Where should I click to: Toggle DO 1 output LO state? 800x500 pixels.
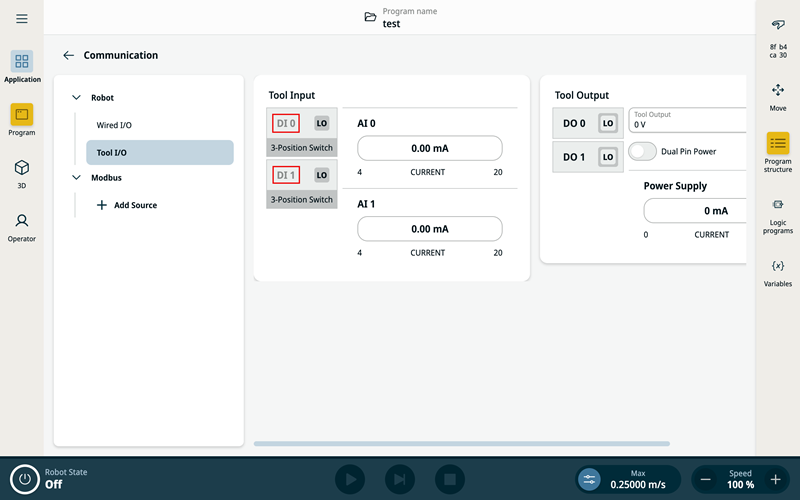pos(607,157)
